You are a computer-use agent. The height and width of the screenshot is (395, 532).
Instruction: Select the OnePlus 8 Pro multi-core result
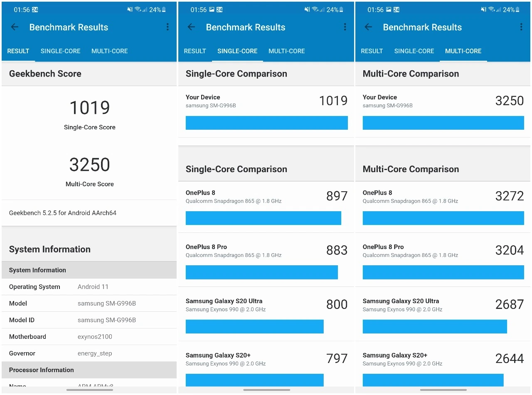pos(443,260)
